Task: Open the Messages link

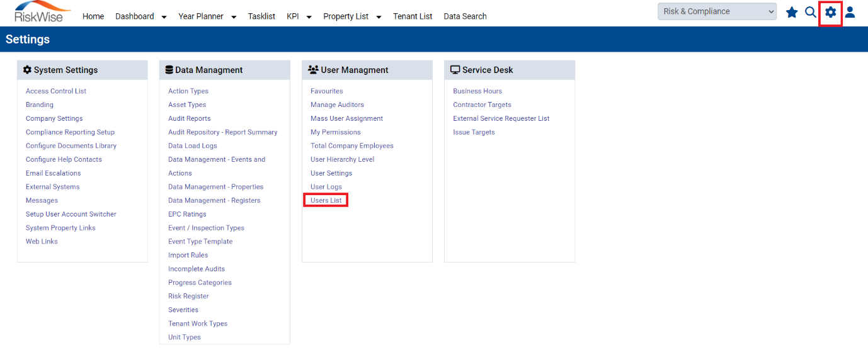Action: [42, 201]
